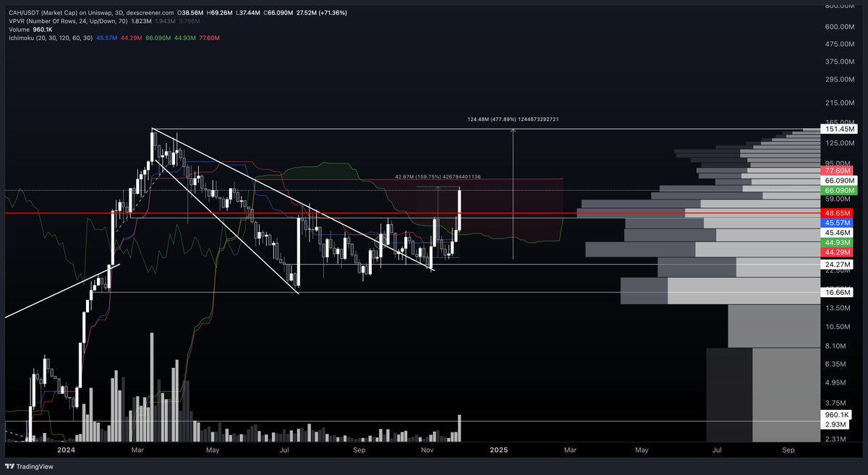Select the Volume indicator legend label

[x=19, y=31]
